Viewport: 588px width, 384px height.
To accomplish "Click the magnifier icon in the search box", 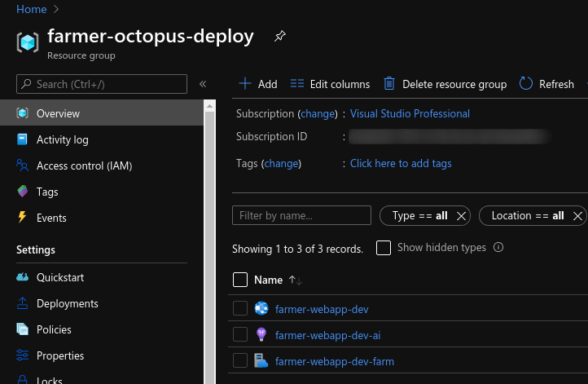I will (26, 84).
